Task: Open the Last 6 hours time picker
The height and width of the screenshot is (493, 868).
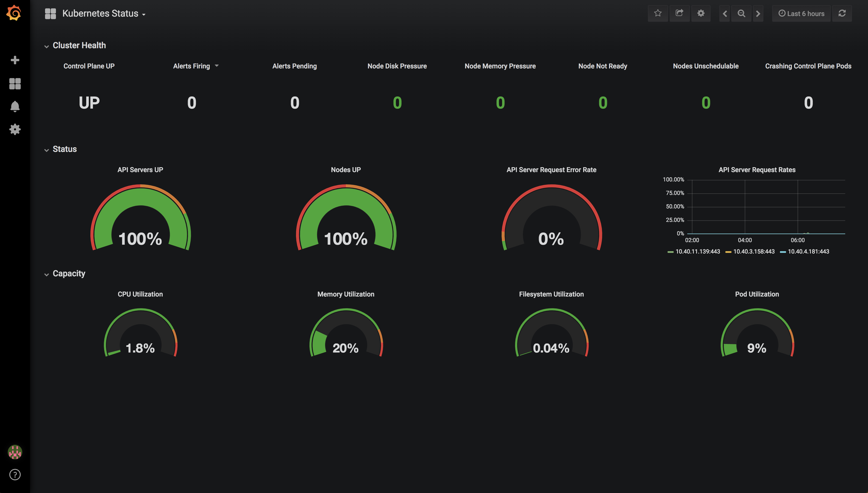Action: 801,13
